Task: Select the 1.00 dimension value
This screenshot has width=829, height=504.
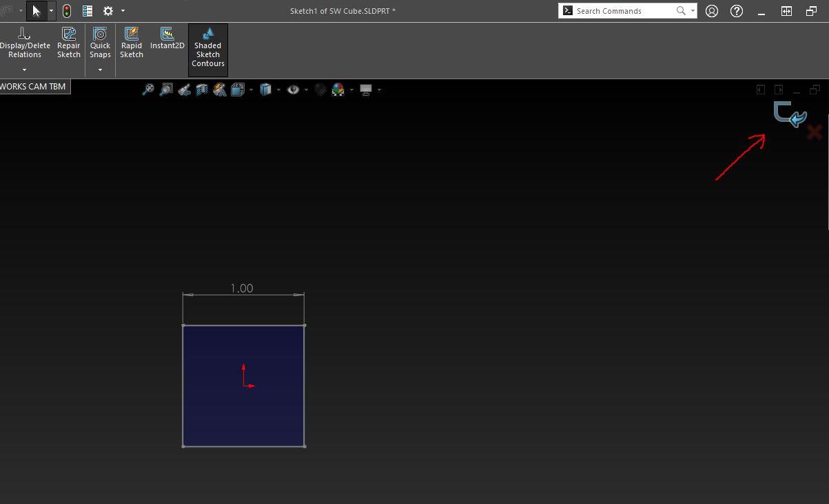Action: [242, 288]
